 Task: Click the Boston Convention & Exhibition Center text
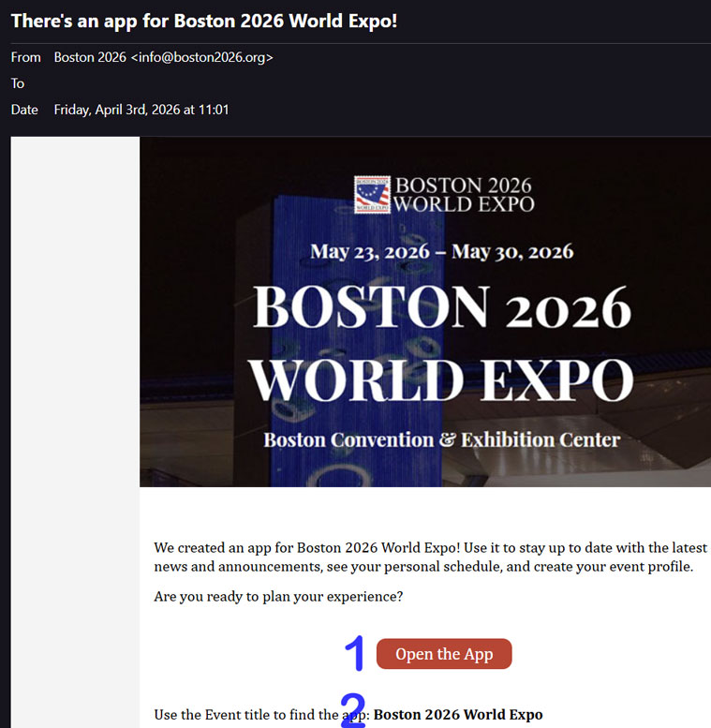tap(442, 439)
